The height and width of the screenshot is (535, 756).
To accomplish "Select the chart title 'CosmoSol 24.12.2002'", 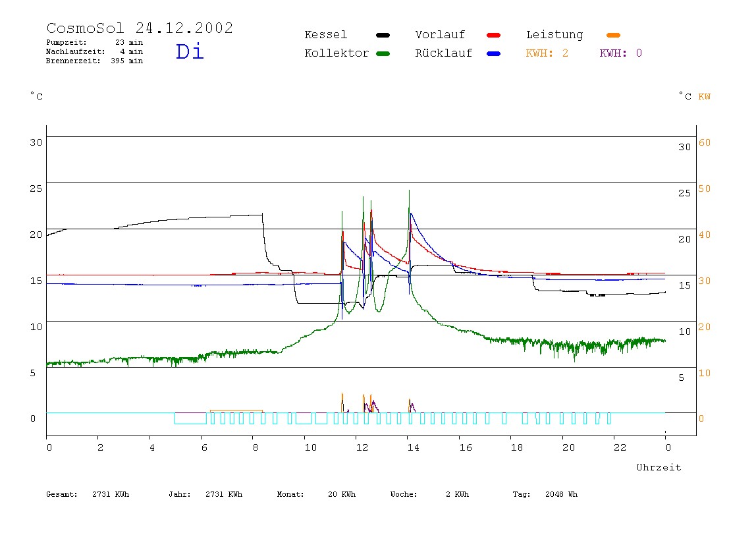I will pyautogui.click(x=140, y=28).
